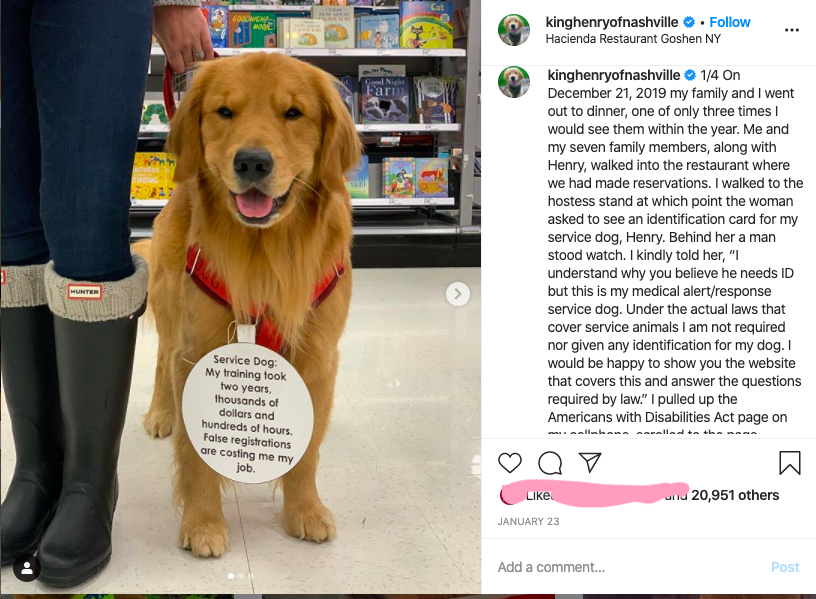816x599 pixels.
Task: View the 20,951 others who liked
Action: point(735,495)
